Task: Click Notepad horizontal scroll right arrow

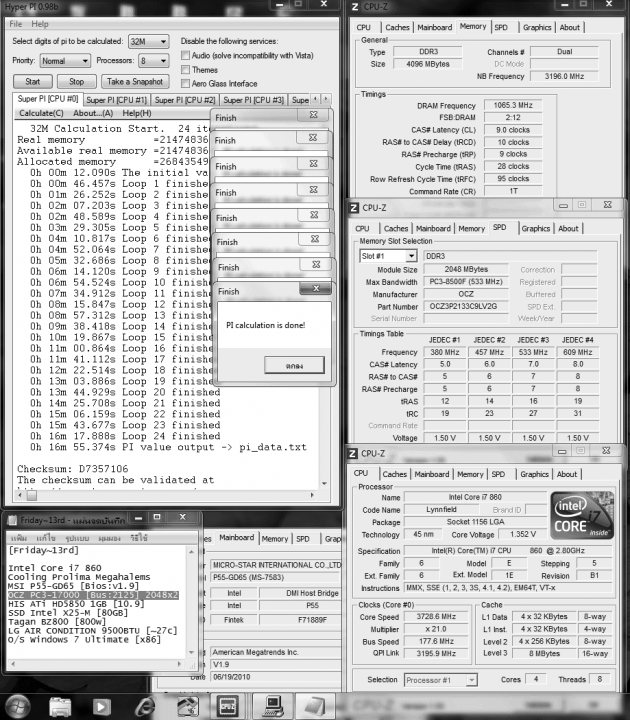Action: 180,664
